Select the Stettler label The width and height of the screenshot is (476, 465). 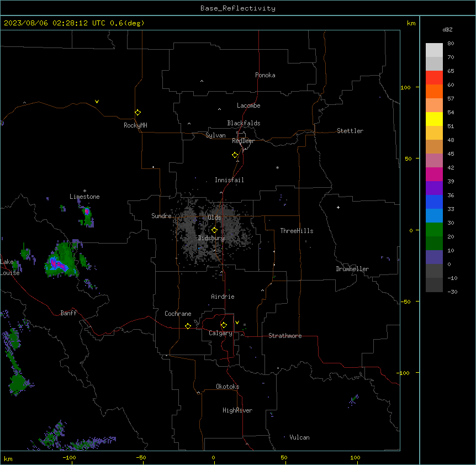coord(350,131)
